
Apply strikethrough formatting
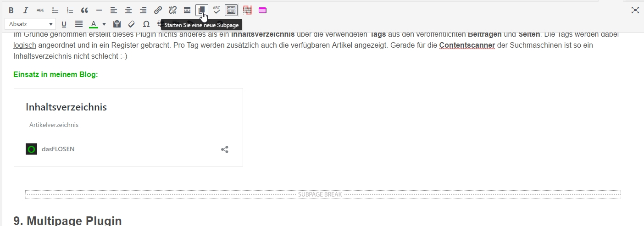40,10
